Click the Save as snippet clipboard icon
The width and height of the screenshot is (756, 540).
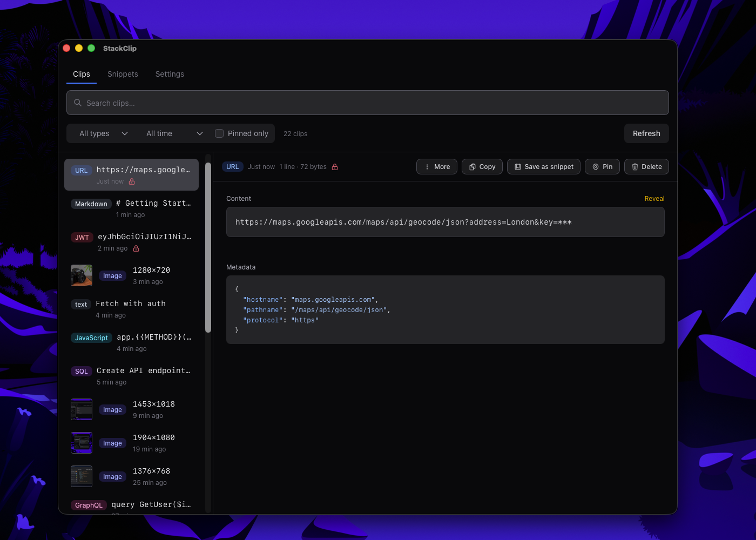coord(517,166)
